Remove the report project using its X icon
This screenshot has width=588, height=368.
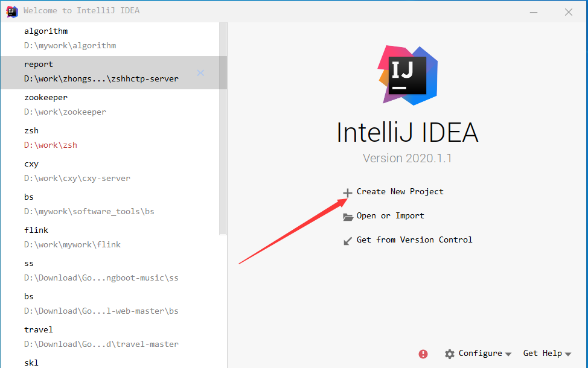pyautogui.click(x=200, y=73)
